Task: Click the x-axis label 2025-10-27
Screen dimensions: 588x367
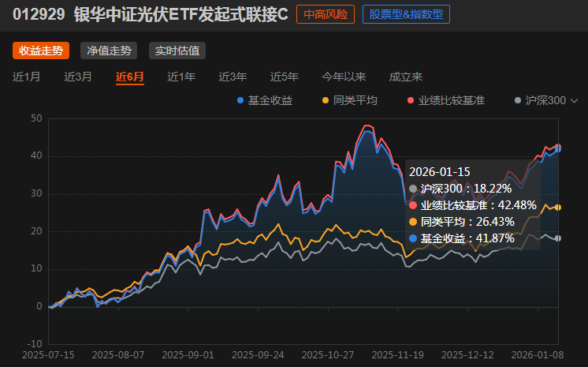Action: 328,355
